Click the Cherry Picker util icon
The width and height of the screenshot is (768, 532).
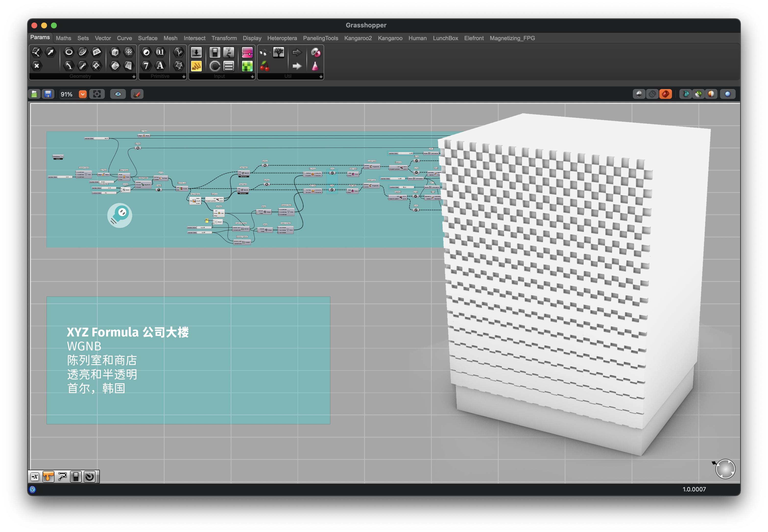[x=264, y=66]
